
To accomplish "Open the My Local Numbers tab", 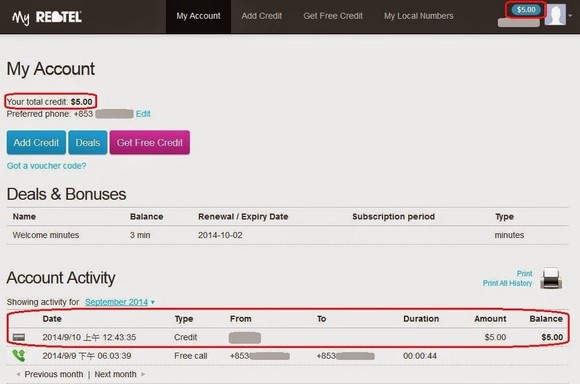I will (418, 16).
